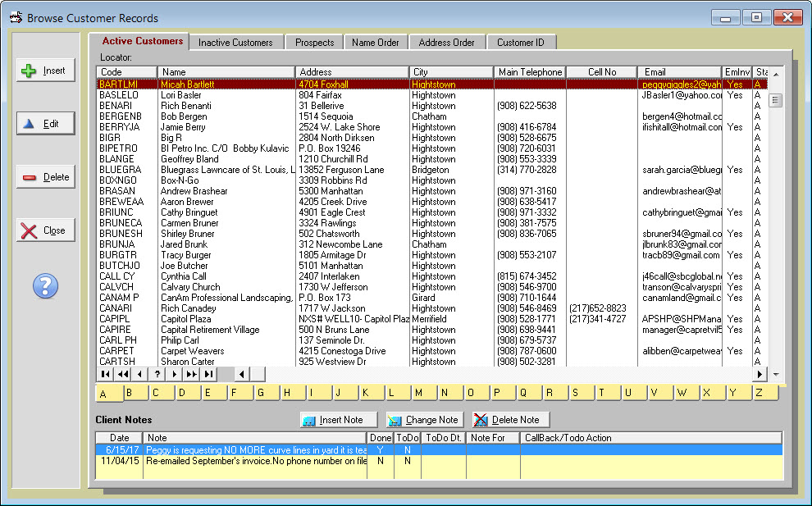Image resolution: width=812 pixels, height=506 pixels.
Task: Select the Micah Bartlett customer row
Action: 432,84
